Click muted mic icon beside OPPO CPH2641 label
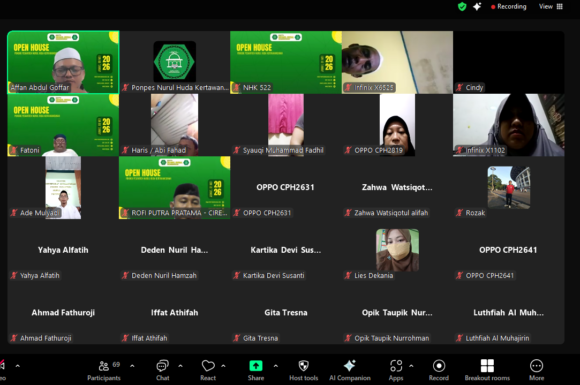 coord(459,276)
